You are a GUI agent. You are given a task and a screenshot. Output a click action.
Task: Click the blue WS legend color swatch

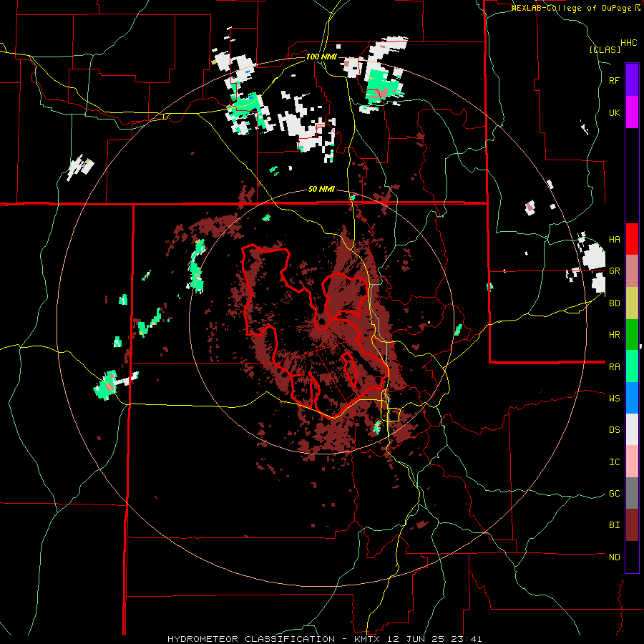632,398
